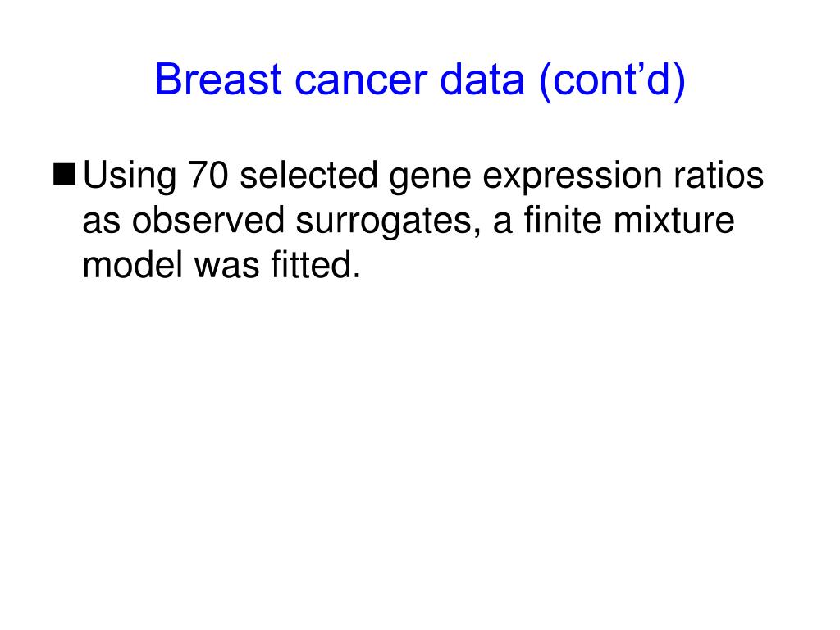The image size is (840, 630).
Task: Click the word 'Using' in the bullet
Action: 130,176
